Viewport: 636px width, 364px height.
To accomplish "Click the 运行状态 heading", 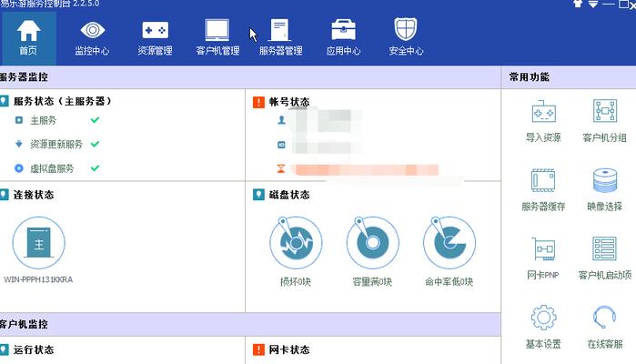I will [34, 349].
